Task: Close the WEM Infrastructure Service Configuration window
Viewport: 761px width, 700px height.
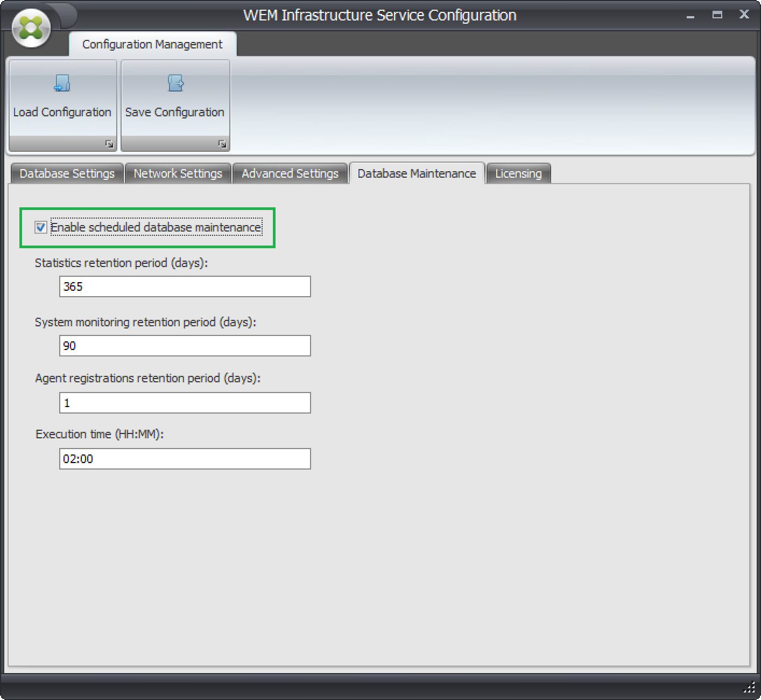Action: [744, 15]
